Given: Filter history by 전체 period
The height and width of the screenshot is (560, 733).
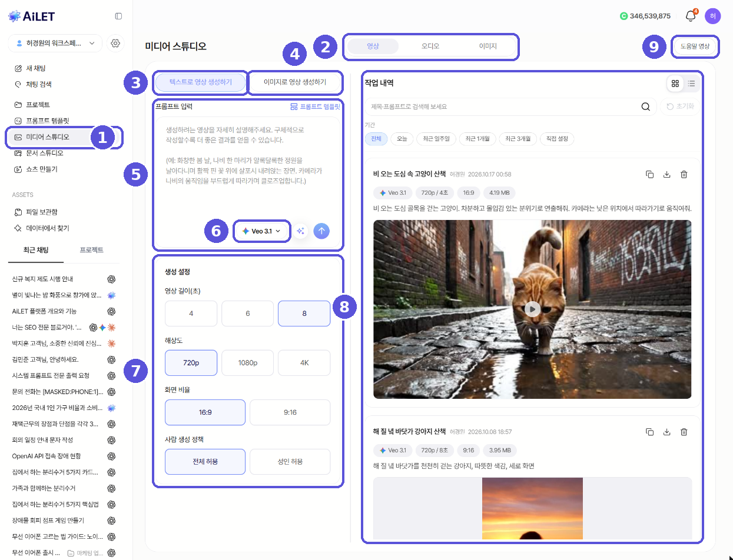Looking at the screenshot, I should point(376,139).
